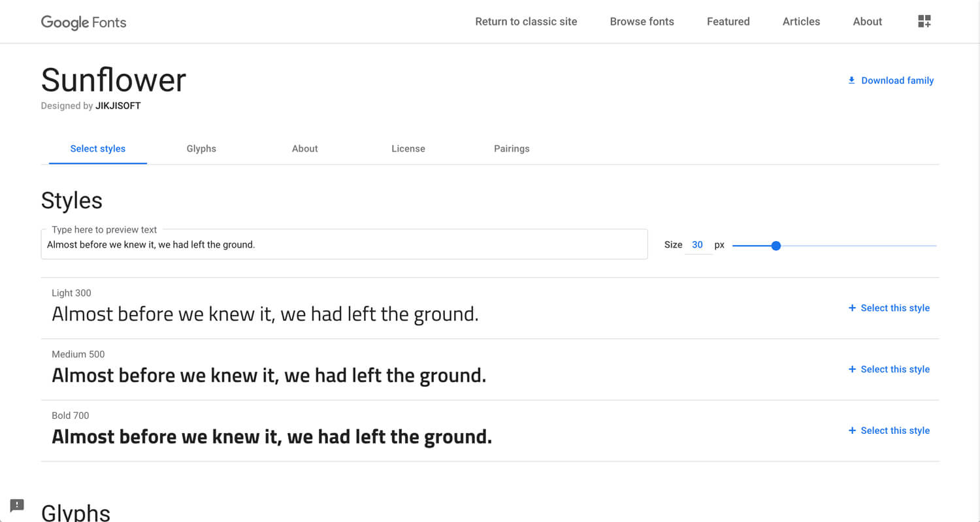Switch to the Pairings tab
Screen dimensions: 980x522
(512, 149)
